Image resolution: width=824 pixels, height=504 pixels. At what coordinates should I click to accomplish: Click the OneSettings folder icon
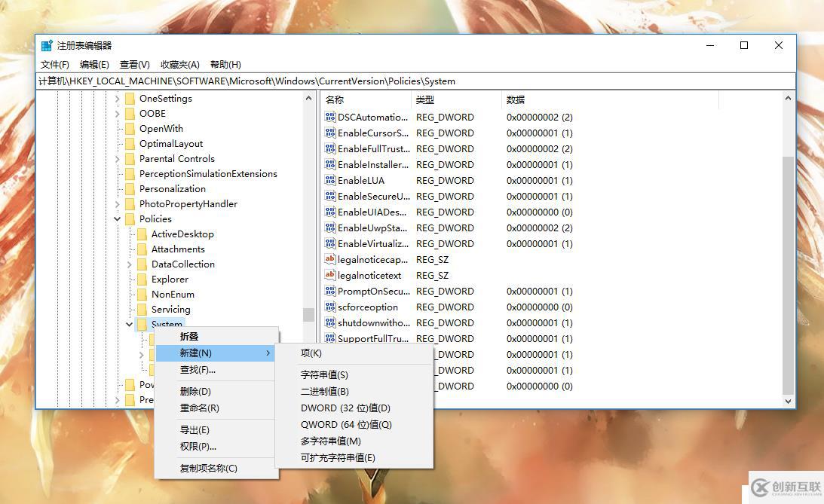click(130, 98)
